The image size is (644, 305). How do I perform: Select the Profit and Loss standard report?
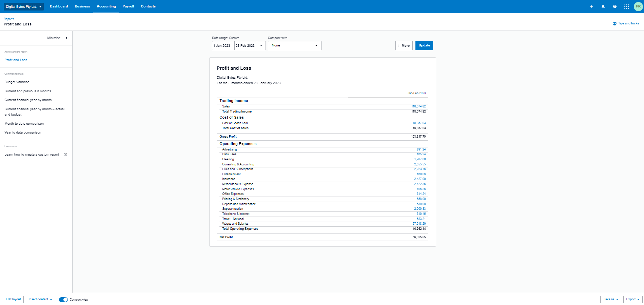point(16,60)
